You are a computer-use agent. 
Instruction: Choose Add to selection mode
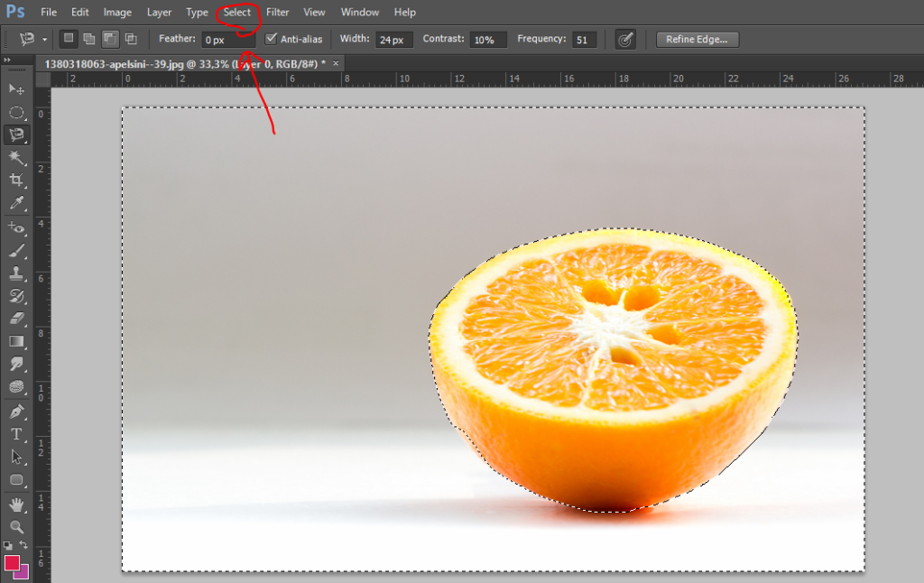pyautogui.click(x=89, y=39)
